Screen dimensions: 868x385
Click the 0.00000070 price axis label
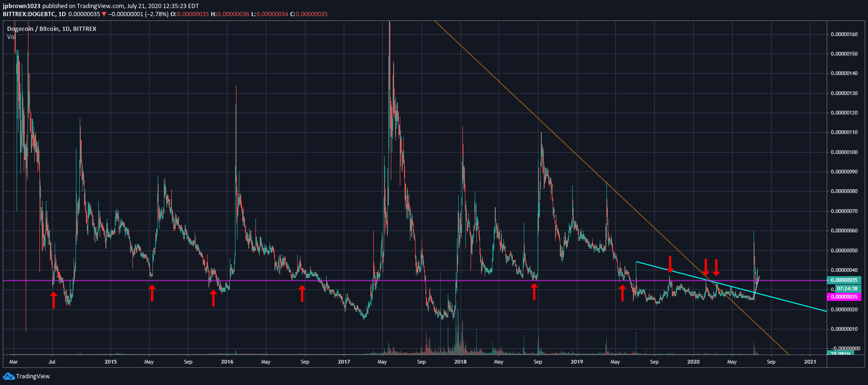click(844, 211)
